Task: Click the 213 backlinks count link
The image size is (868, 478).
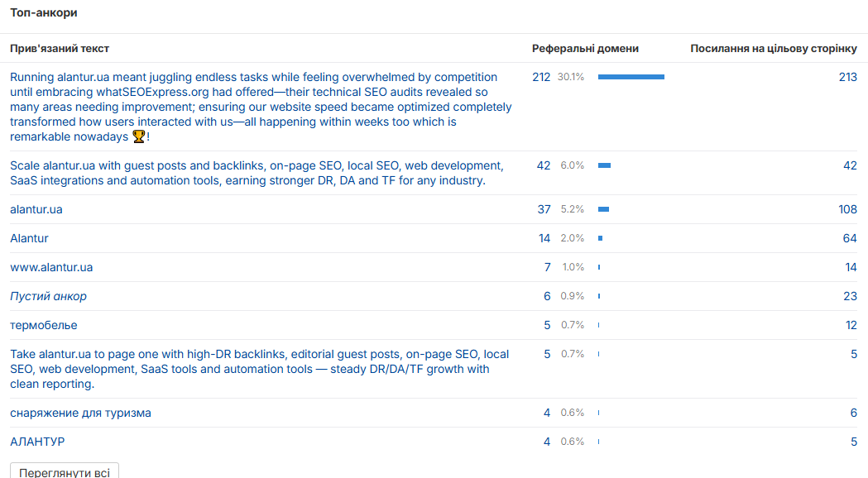Action: click(x=847, y=77)
